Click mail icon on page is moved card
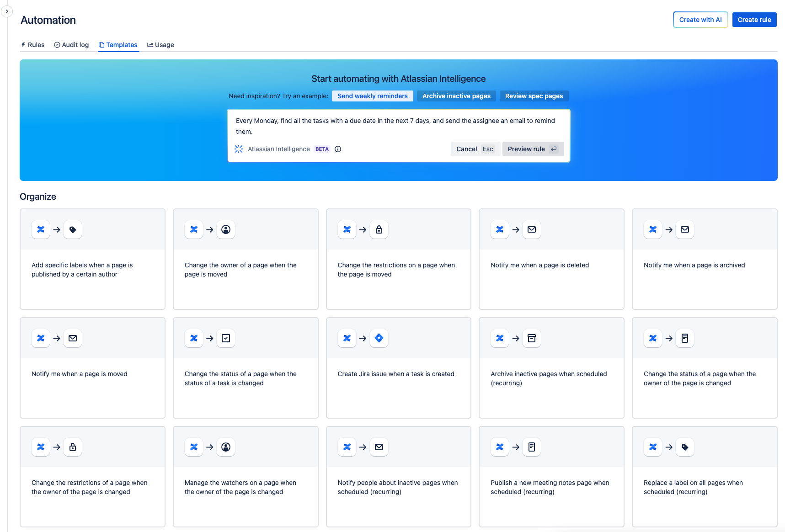Image resolution: width=785 pixels, height=532 pixels. (73, 338)
